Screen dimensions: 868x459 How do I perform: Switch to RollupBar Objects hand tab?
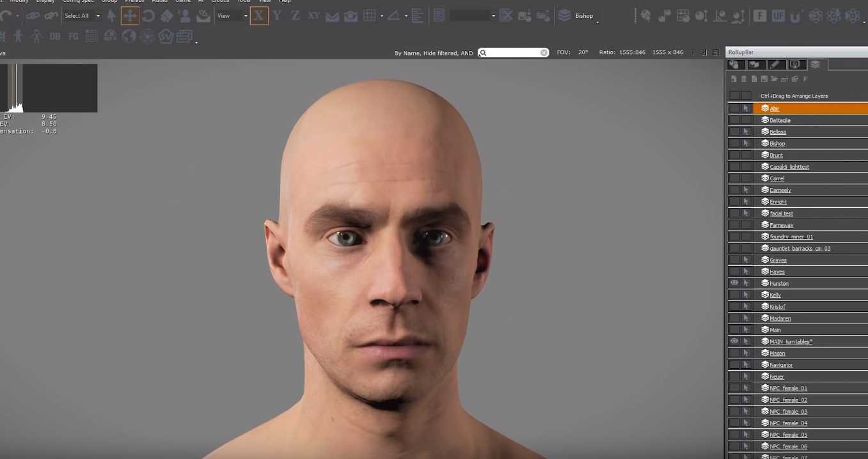tap(734, 64)
